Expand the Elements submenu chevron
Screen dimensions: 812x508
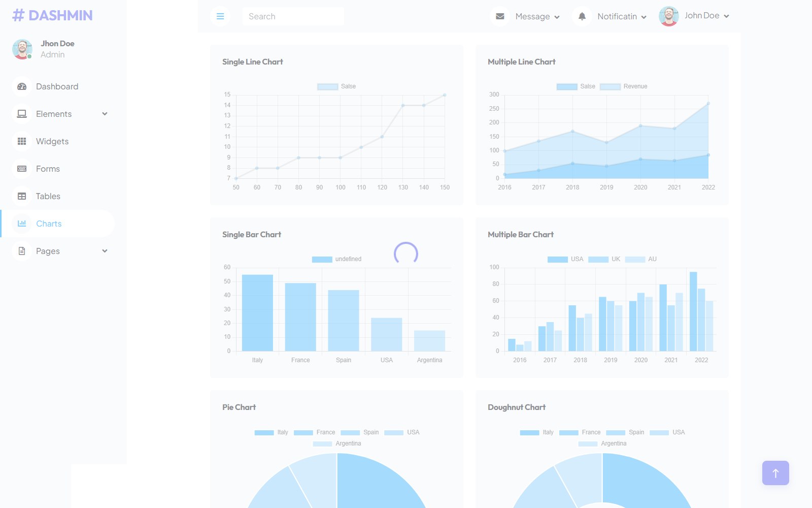(x=105, y=114)
